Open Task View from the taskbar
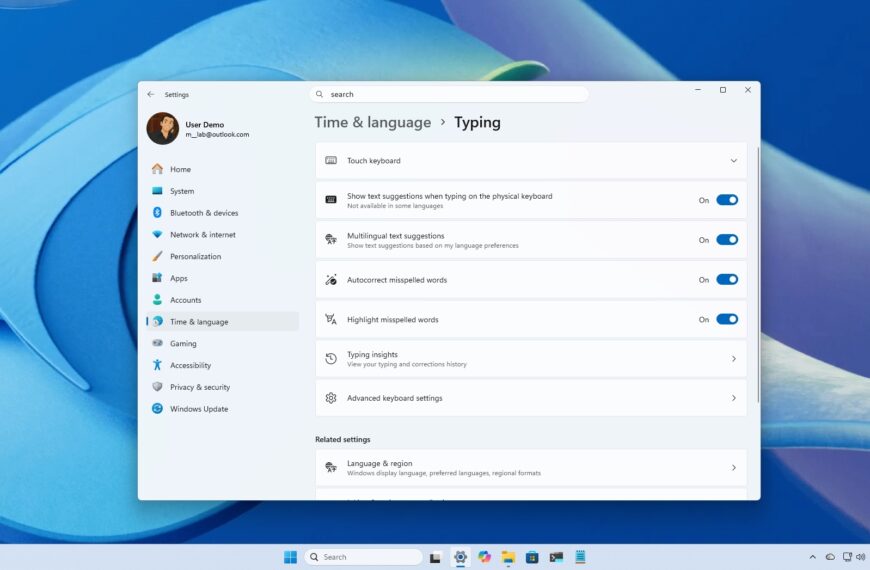Viewport: 870px width, 570px height. pyautogui.click(x=436, y=557)
